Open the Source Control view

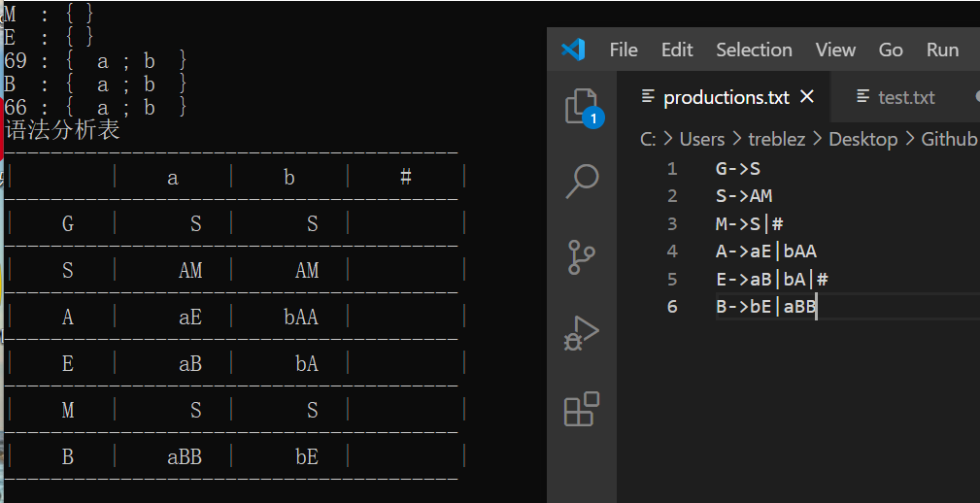click(x=581, y=257)
